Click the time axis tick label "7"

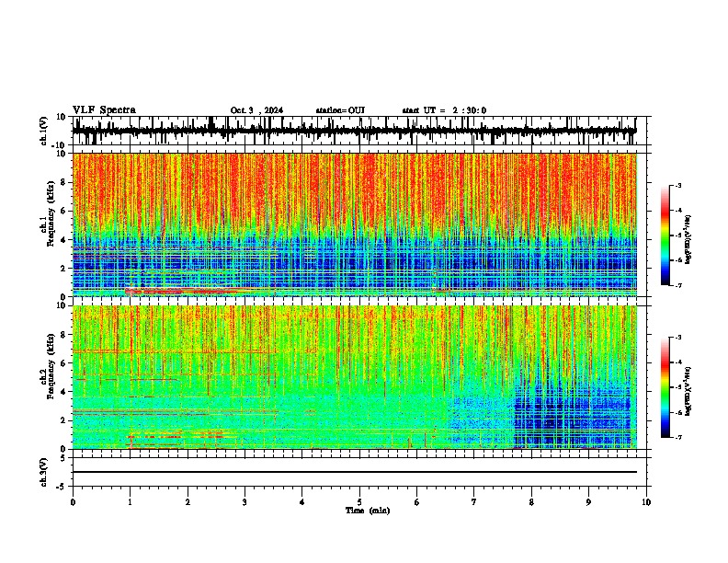coord(474,502)
